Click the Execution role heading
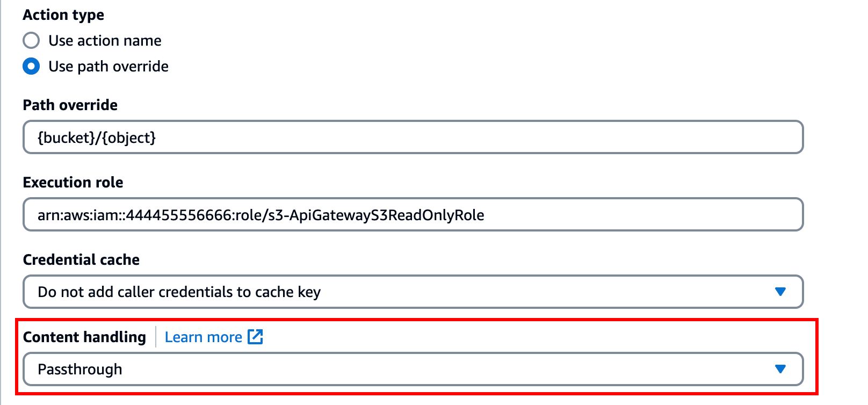Screen dimensions: 868x405 pos(73,182)
